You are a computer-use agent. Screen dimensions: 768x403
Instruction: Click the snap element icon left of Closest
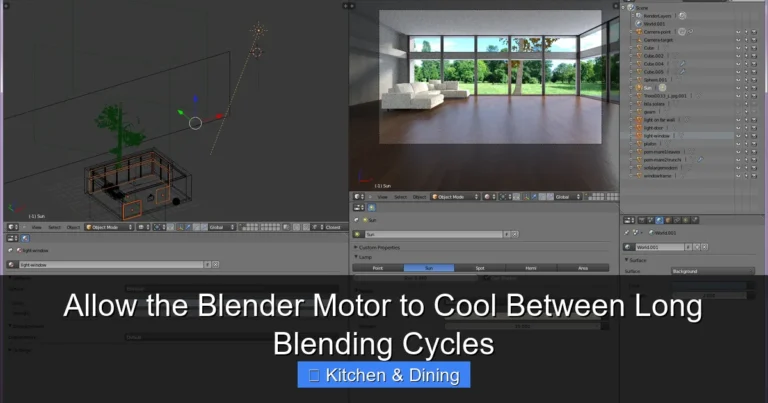(x=317, y=227)
